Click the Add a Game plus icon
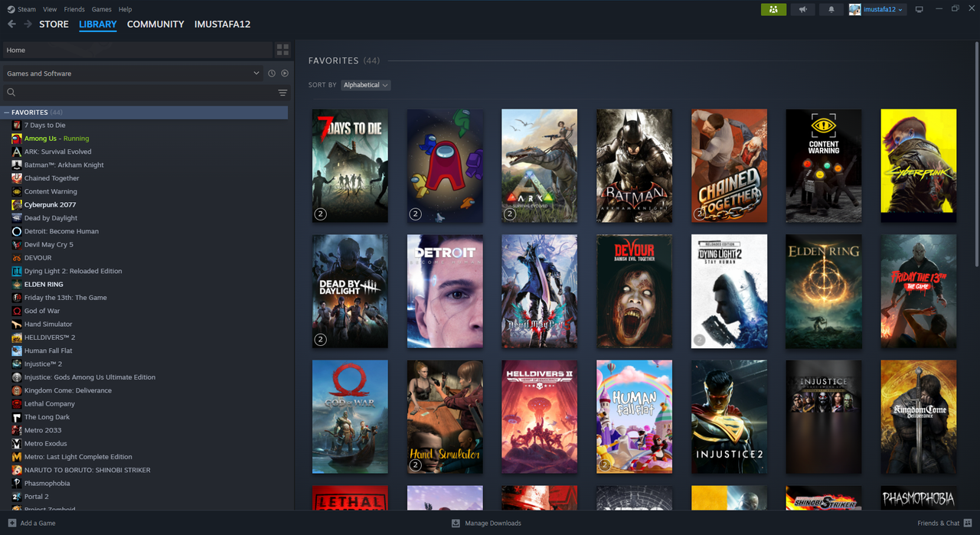The height and width of the screenshot is (535, 980). coord(11,523)
